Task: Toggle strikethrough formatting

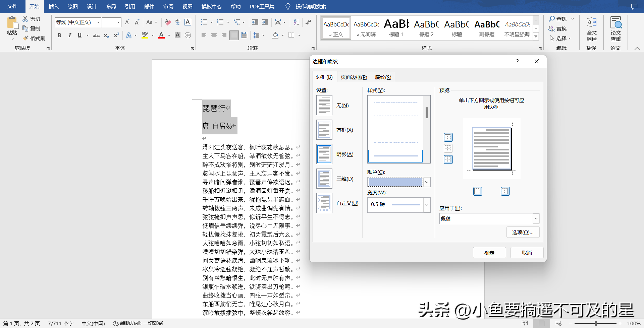Action: tap(96, 35)
